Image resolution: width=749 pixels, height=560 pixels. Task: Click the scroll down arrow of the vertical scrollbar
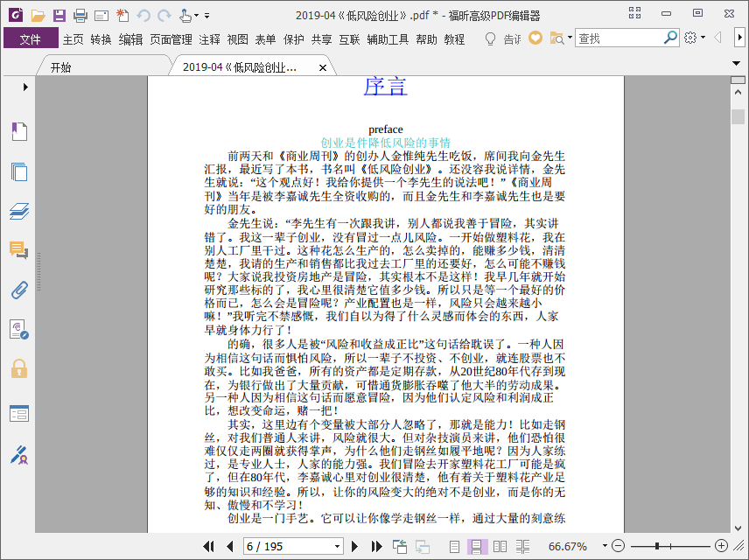(x=738, y=528)
